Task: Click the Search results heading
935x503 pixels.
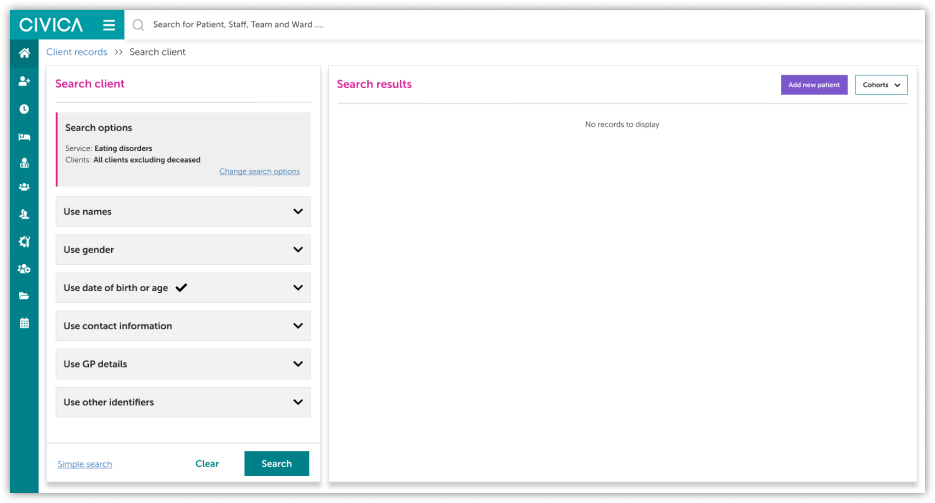Action: (374, 84)
